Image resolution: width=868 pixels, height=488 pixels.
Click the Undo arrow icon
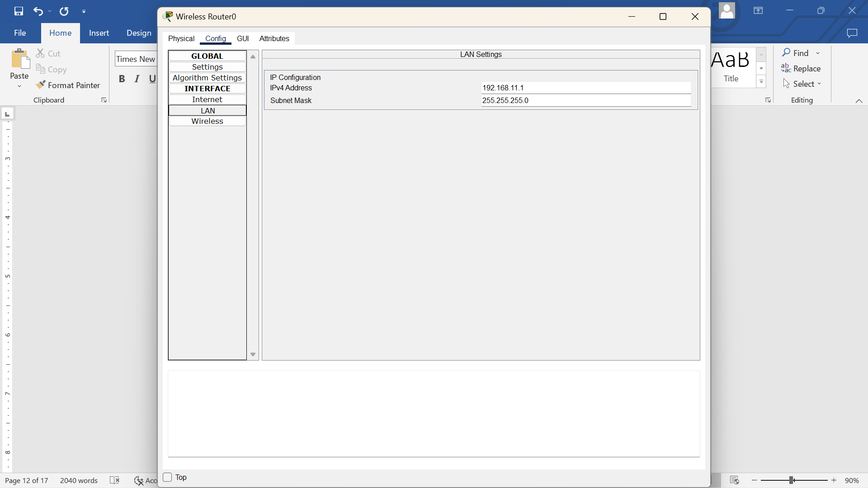[x=38, y=11]
